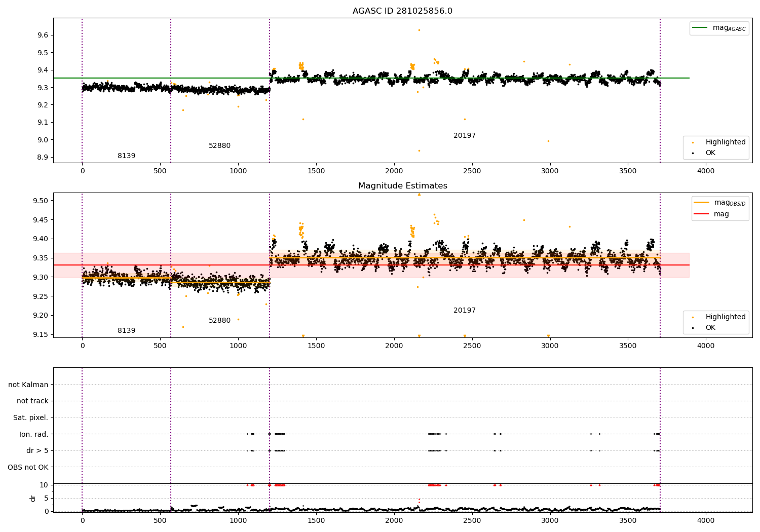Click the 'not Kalman' row label
The image size is (760, 532).
[x=28, y=385]
